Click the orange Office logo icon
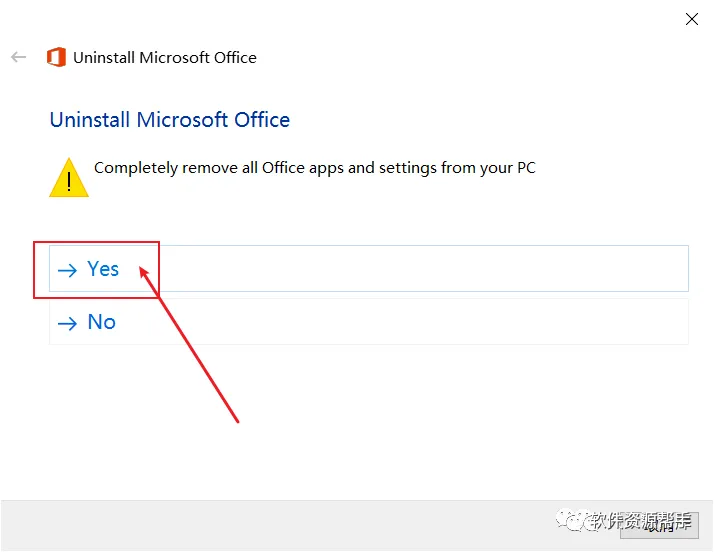The height and width of the screenshot is (552, 714). (56, 57)
